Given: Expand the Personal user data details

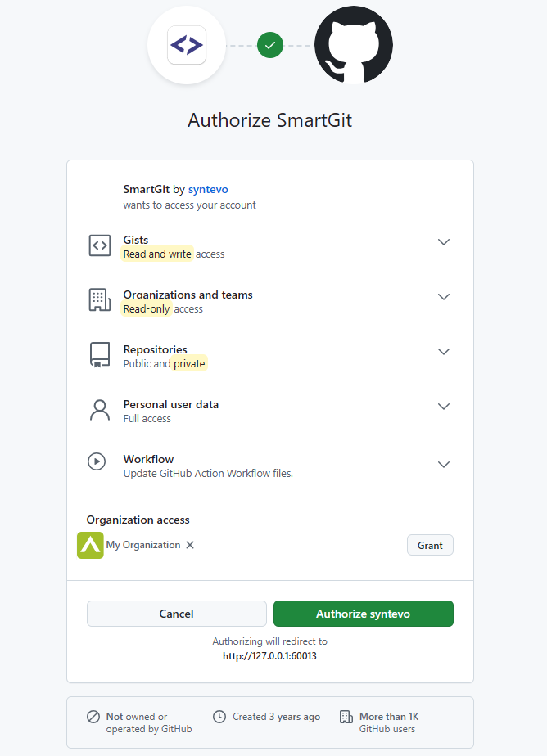Looking at the screenshot, I should coord(443,406).
